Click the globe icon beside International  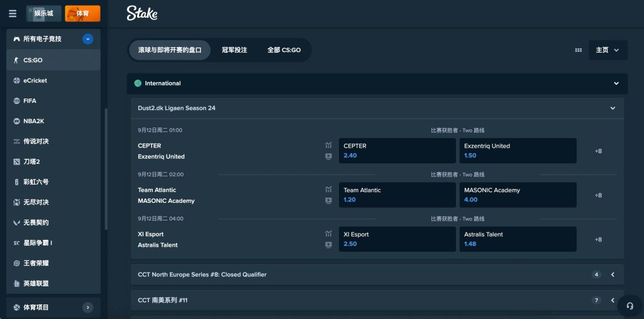click(138, 84)
